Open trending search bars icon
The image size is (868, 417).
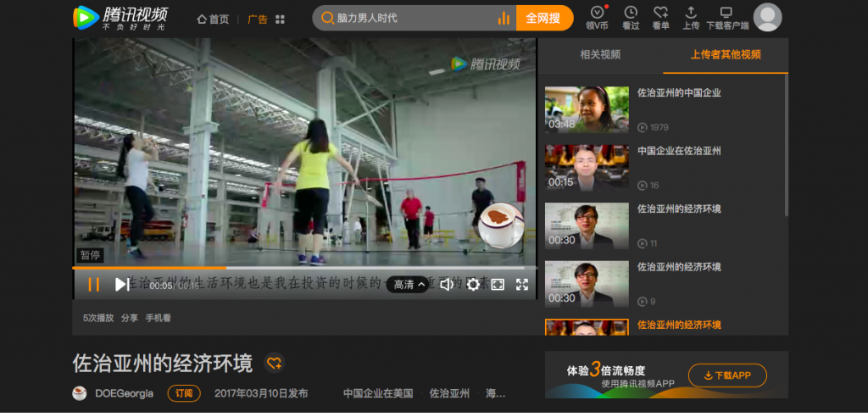504,19
